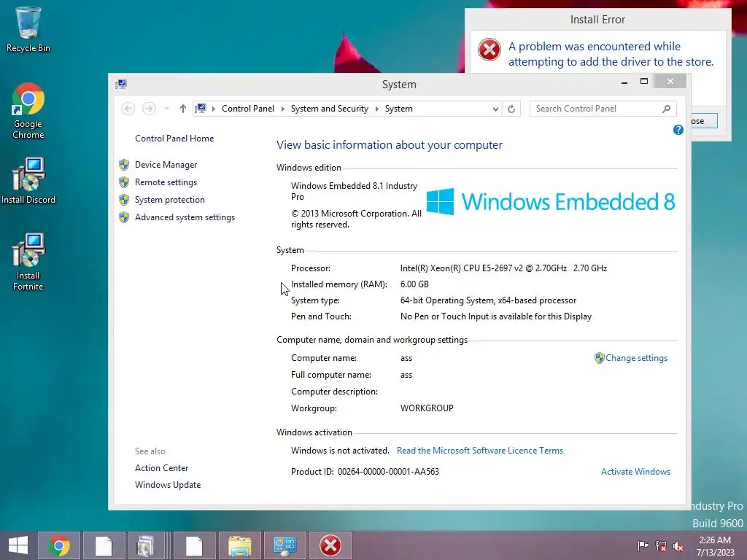This screenshot has height=560, width=747.
Task: Expand the arrow after Control Panel breadcrumb
Action: (x=282, y=109)
